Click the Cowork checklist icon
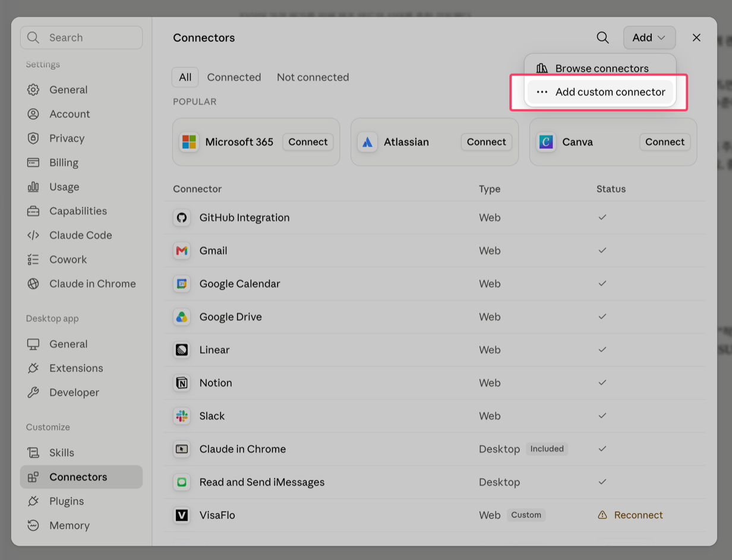The height and width of the screenshot is (560, 732). coord(33,260)
